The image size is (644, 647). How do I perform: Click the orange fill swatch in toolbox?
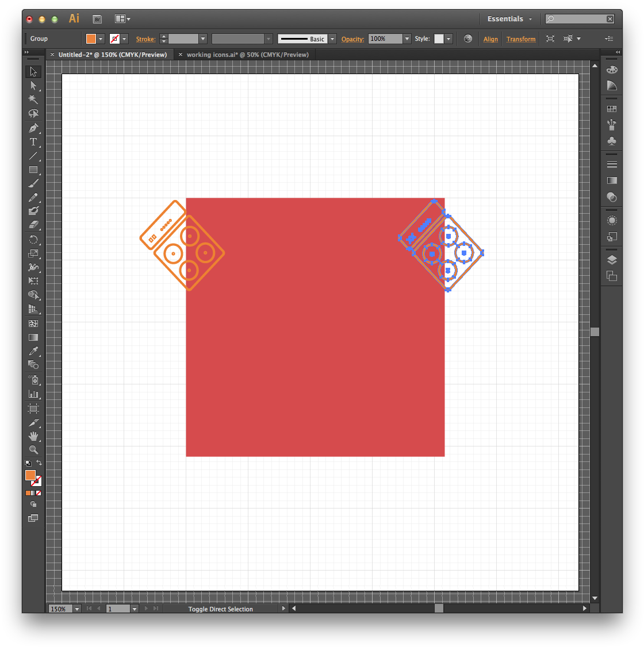[x=30, y=475]
